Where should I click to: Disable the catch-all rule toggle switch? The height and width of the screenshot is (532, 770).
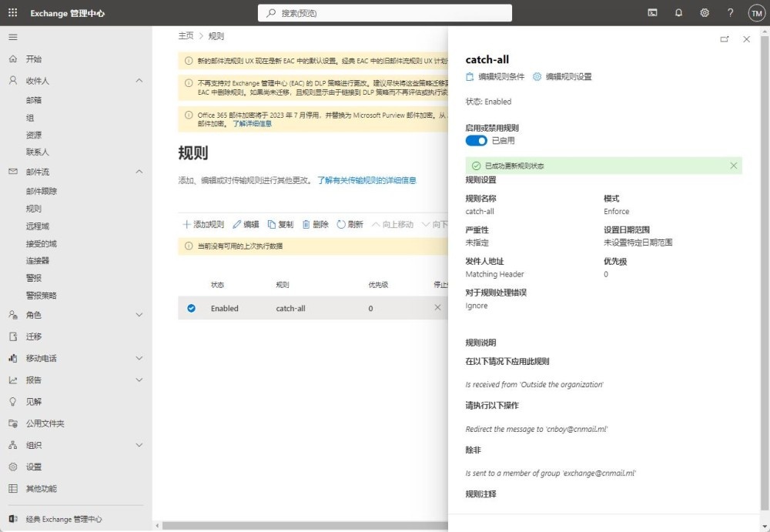coord(477,141)
